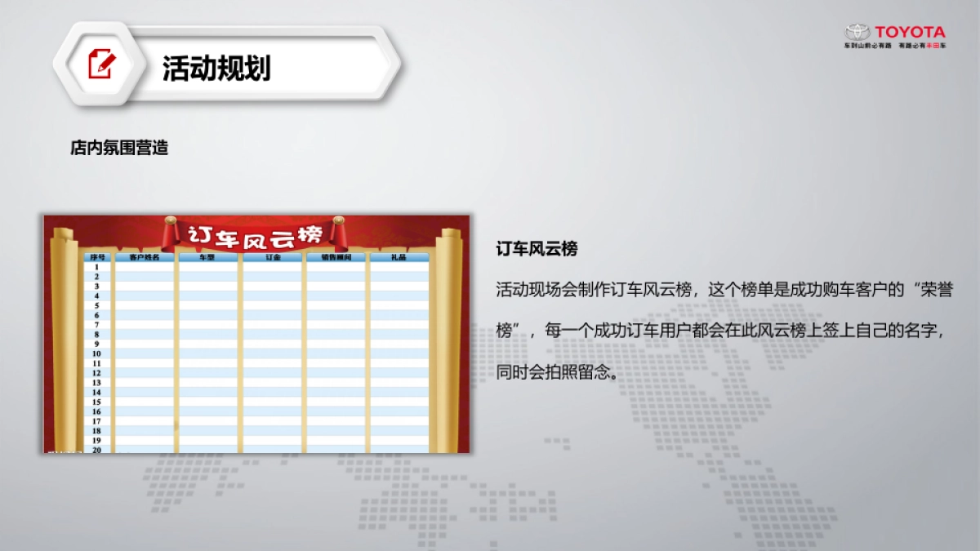Click the 销售顾问 column header cell

(x=336, y=257)
